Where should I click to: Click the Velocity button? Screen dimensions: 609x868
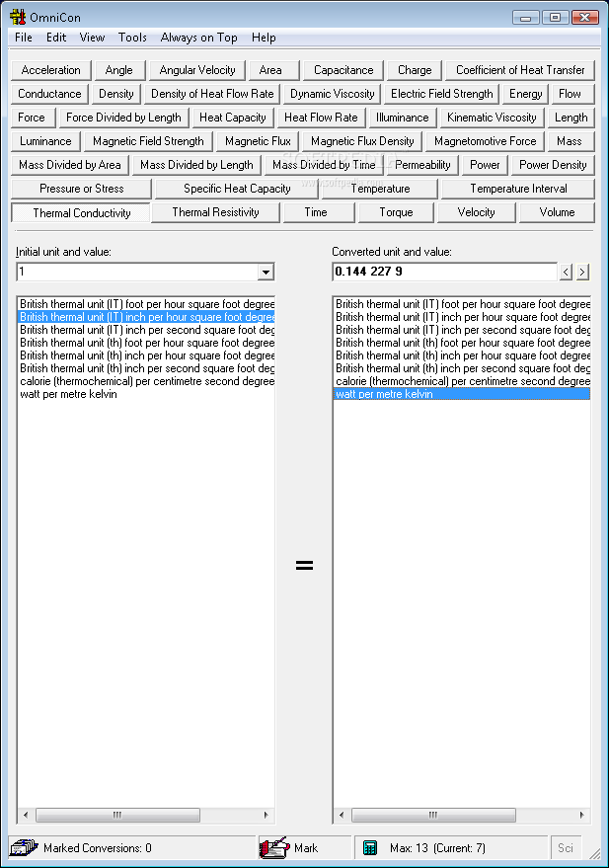476,213
